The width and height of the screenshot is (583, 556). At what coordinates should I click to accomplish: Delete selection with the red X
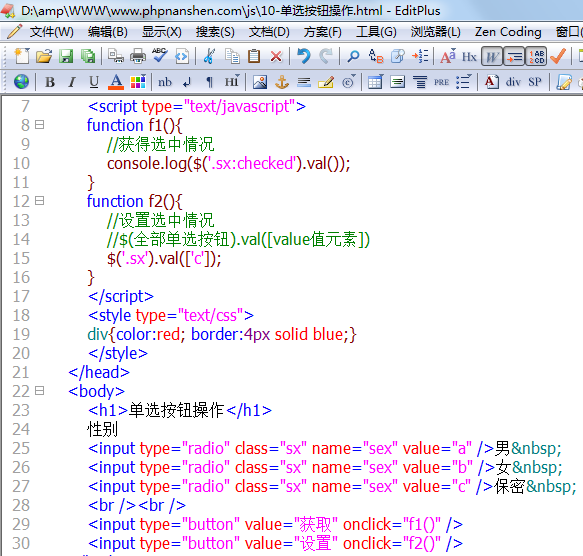coord(276,57)
